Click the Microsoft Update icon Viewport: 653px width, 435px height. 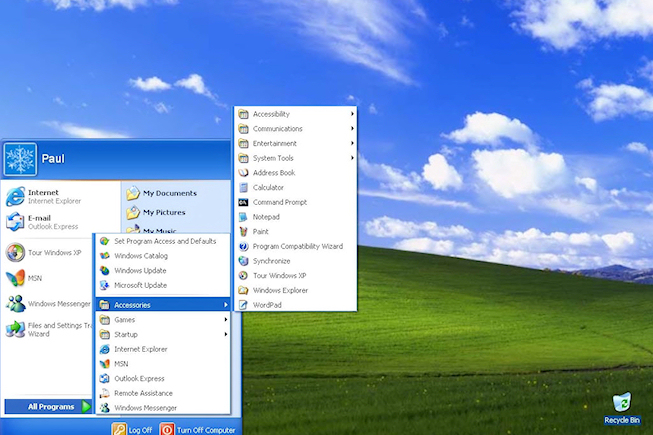point(105,285)
